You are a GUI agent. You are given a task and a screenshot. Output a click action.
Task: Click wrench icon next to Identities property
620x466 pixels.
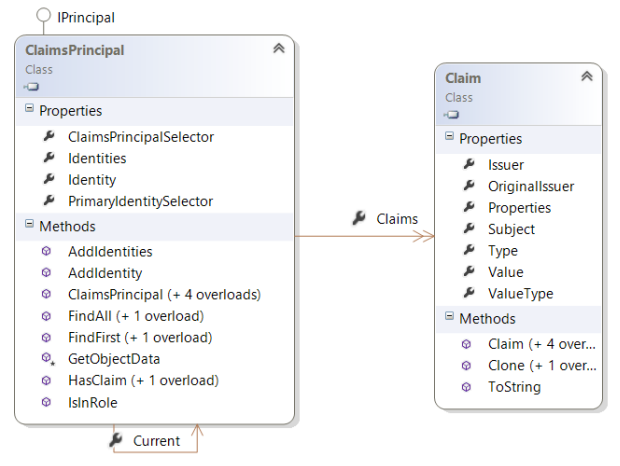point(47,158)
